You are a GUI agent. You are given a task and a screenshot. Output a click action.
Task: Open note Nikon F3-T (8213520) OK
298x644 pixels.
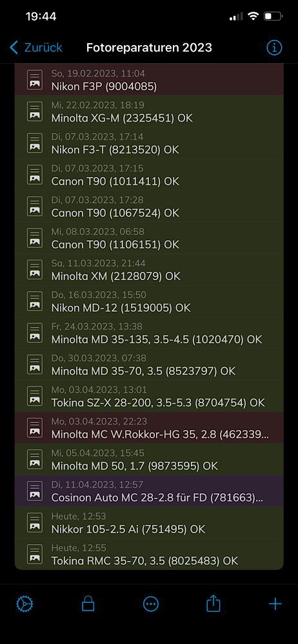pyautogui.click(x=149, y=143)
